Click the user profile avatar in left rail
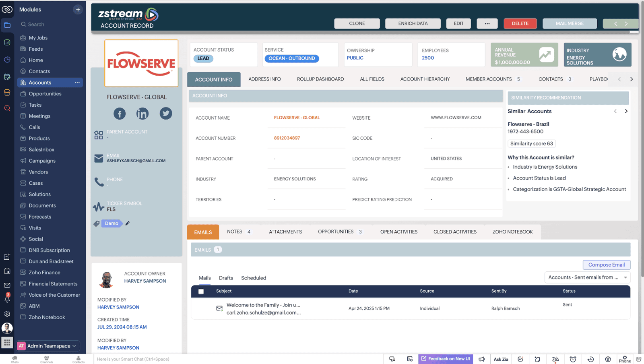Image resolution: width=644 pixels, height=364 pixels. [7, 328]
